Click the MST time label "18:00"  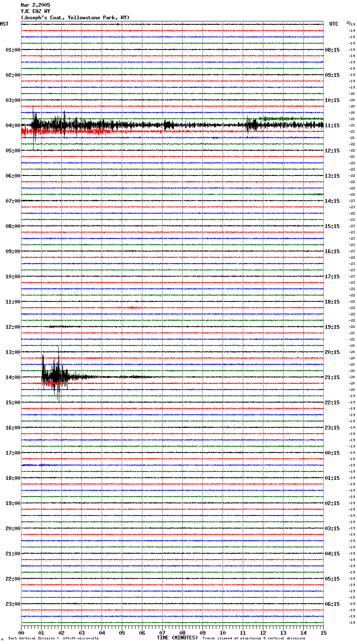point(13,478)
